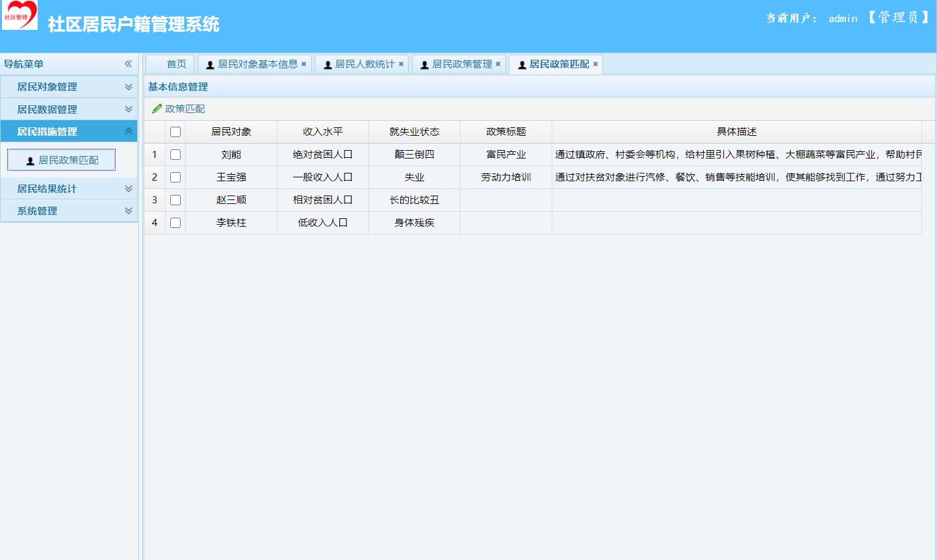The width and height of the screenshot is (937, 560).
Task: Check the select-all checkbox in the table header
Action: (x=175, y=131)
